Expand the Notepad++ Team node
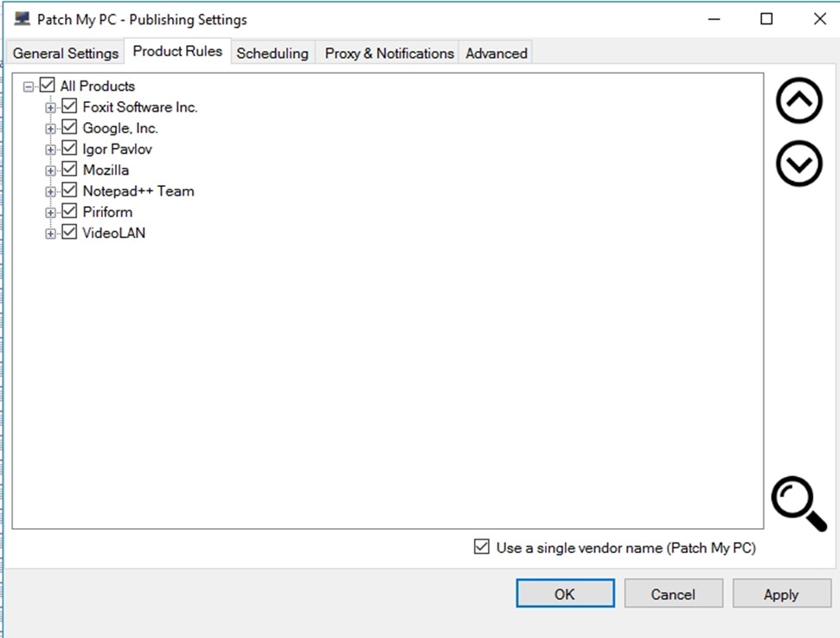The width and height of the screenshot is (840, 638). tap(50, 192)
